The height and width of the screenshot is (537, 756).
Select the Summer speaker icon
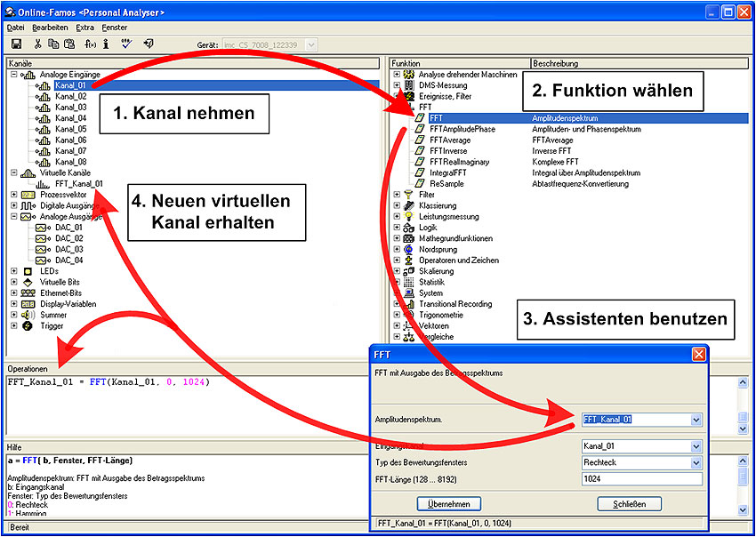[x=25, y=314]
